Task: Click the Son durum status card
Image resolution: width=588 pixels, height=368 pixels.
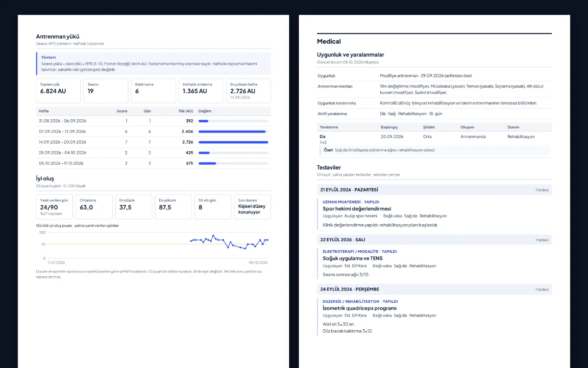Action: 252,207
